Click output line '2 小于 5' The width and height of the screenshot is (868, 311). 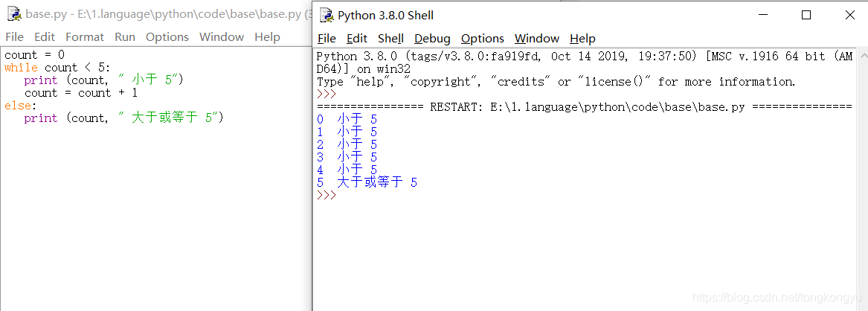[347, 144]
